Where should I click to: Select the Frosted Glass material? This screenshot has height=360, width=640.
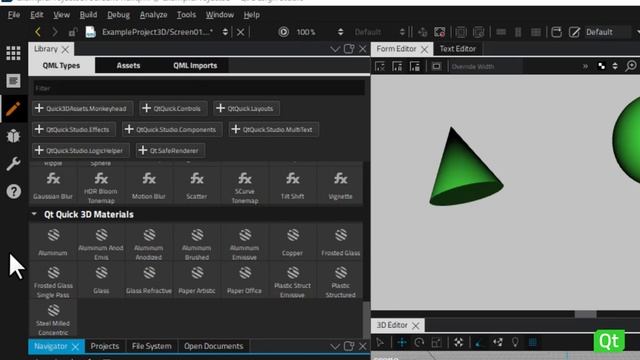pos(340,242)
